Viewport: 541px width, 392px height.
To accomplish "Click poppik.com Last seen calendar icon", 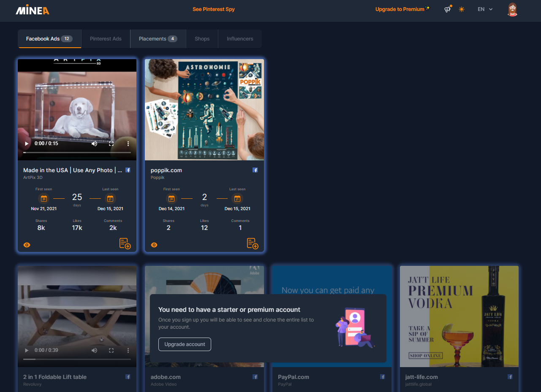I will (x=237, y=198).
